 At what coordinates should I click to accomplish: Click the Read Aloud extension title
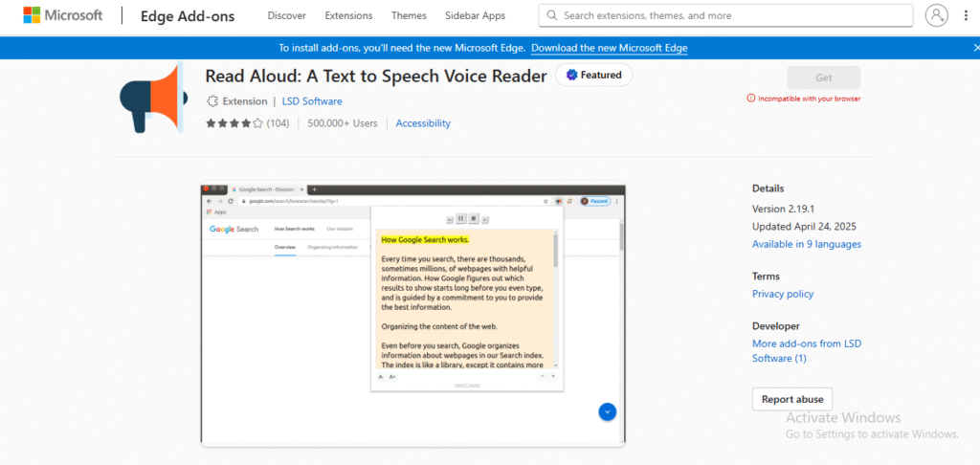pyautogui.click(x=376, y=76)
